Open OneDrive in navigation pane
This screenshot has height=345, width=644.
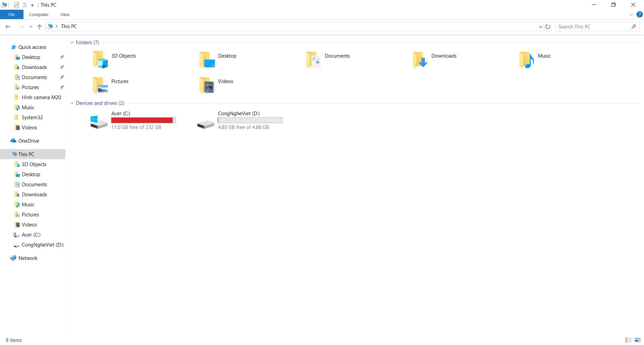(x=29, y=141)
